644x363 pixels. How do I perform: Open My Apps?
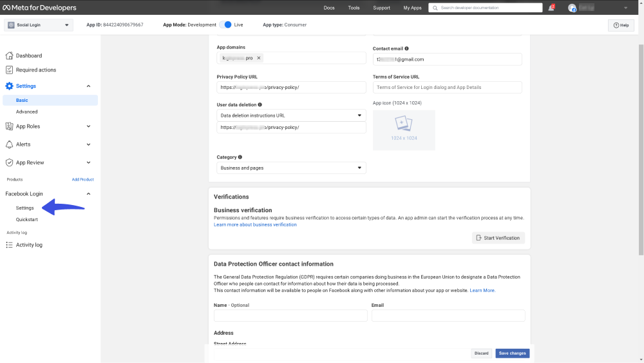(412, 8)
